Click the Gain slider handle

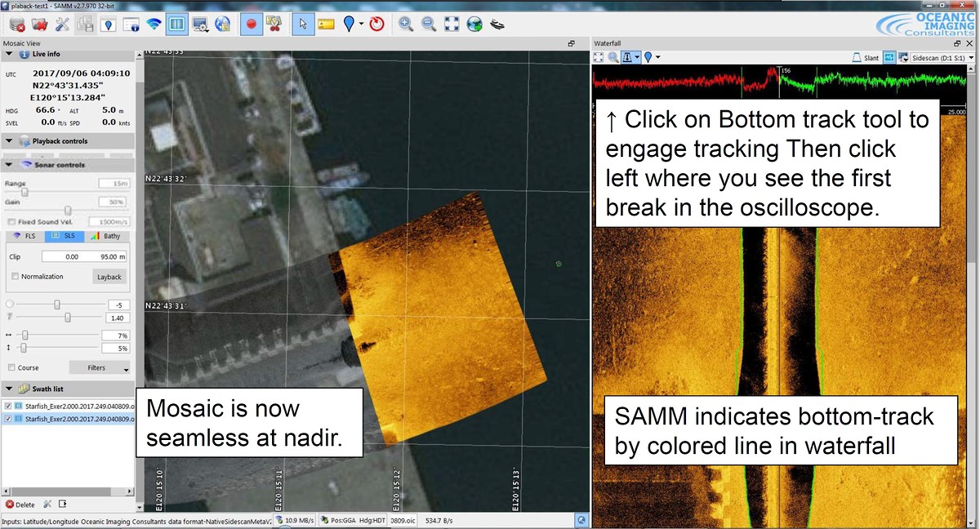[x=68, y=210]
